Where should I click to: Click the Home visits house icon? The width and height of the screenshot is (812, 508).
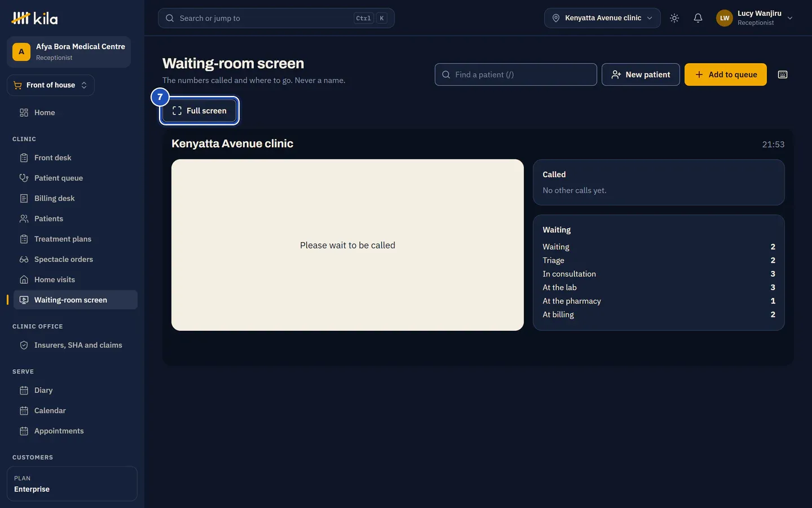[24, 280]
